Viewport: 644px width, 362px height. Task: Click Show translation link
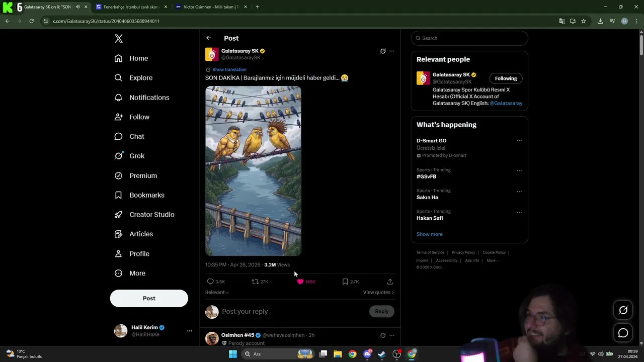point(229,69)
